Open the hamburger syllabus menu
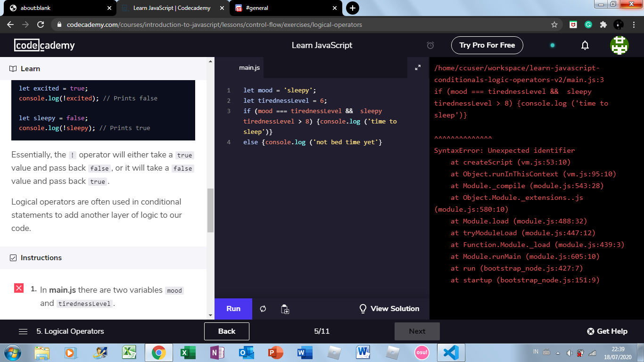 pos(23,331)
